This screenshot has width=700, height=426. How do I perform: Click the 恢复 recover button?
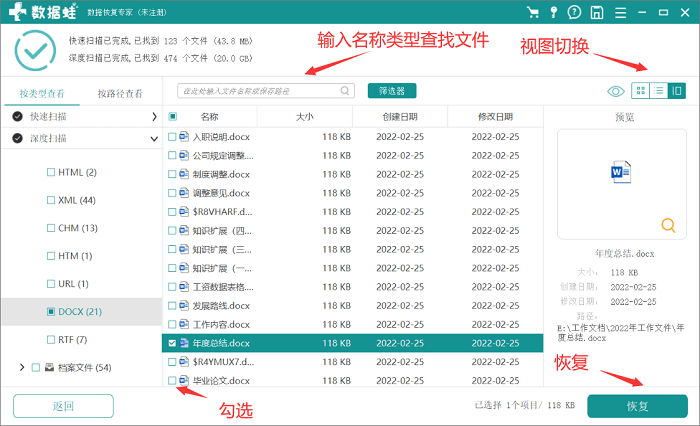click(637, 406)
